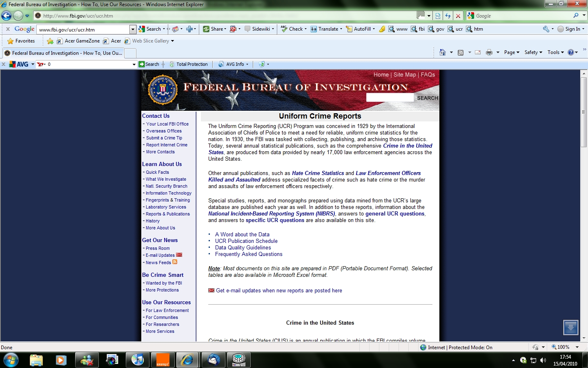Show hidden icons in the system tray
588x368 pixels.
click(513, 360)
